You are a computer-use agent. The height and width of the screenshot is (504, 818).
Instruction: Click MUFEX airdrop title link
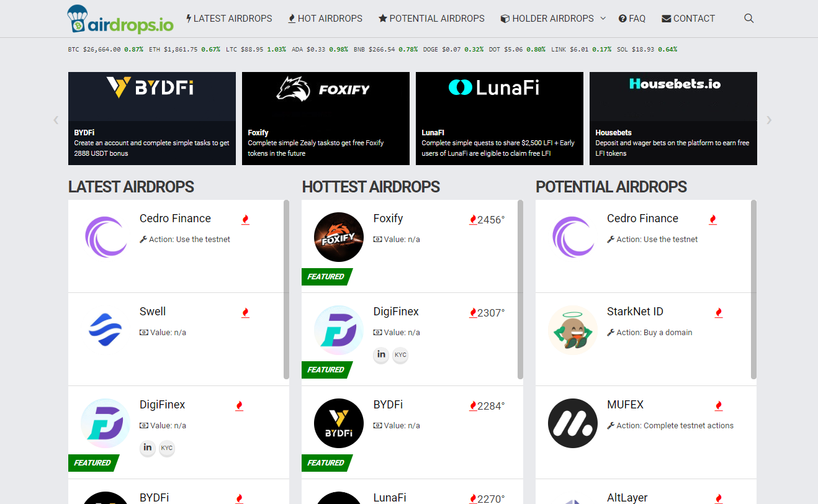[x=625, y=405]
